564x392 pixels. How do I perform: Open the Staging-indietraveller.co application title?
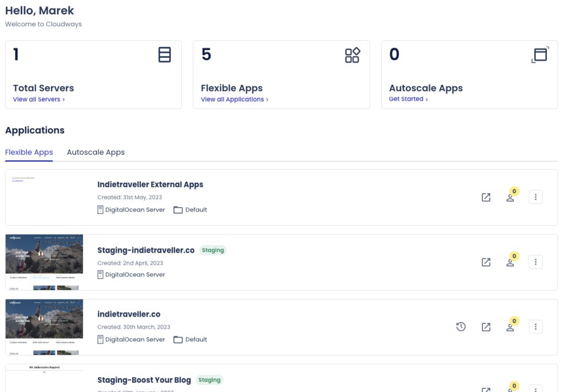pos(145,251)
